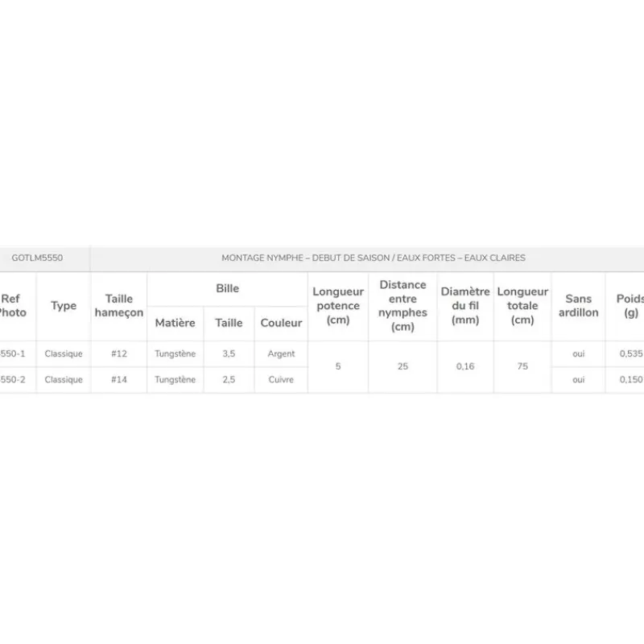This screenshot has width=644, height=644.
Task: Select the 3,5 bead size cell
Action: point(229,353)
